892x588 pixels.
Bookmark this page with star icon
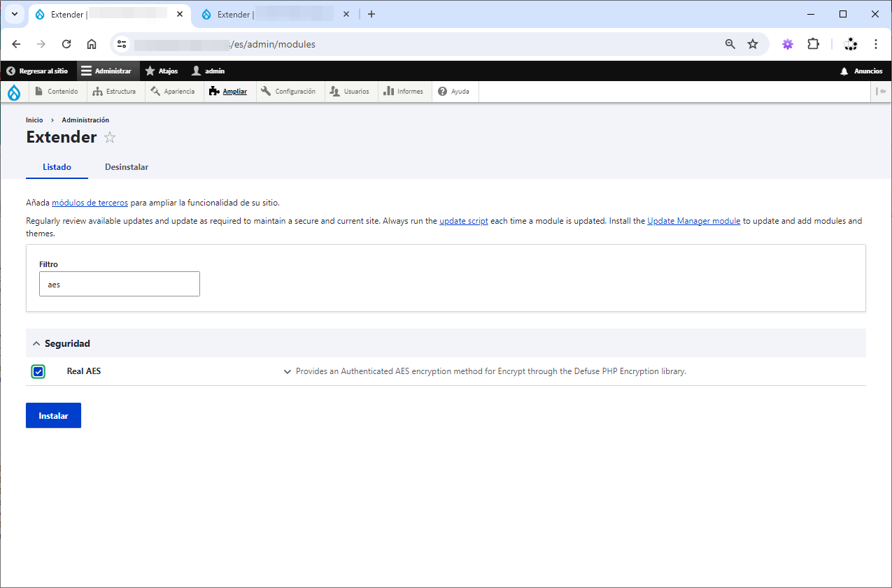[753, 44]
